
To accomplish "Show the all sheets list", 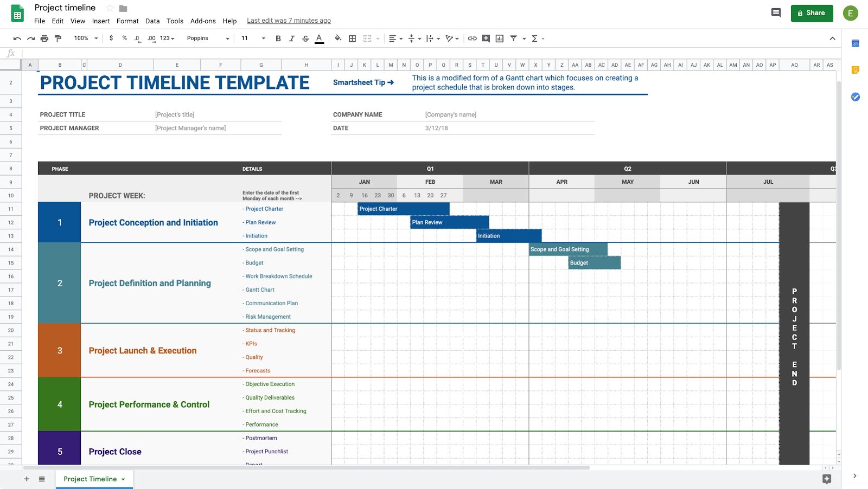I will click(x=42, y=479).
